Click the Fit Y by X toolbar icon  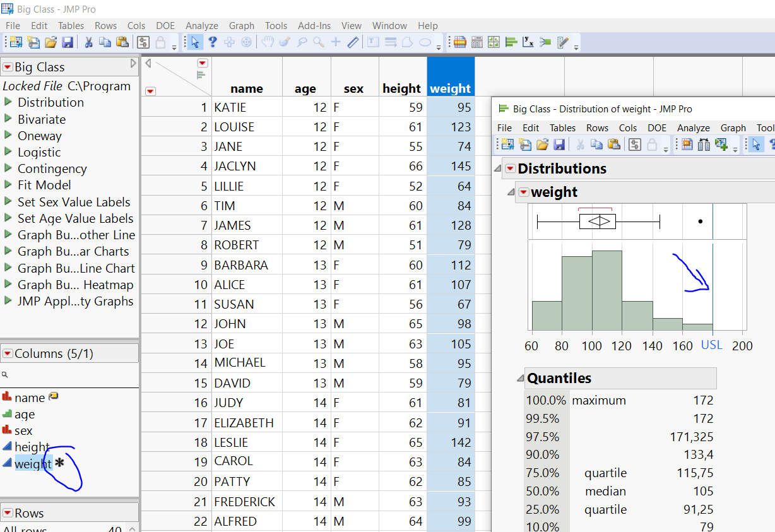click(x=529, y=42)
